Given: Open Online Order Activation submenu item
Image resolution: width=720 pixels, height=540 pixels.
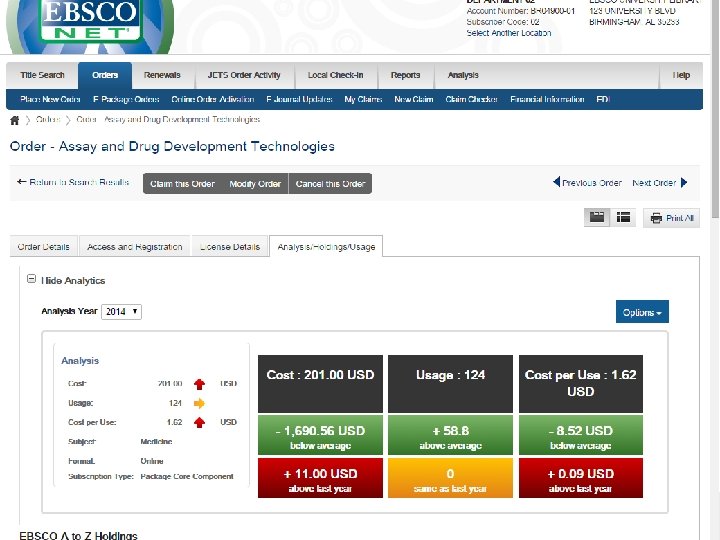Looking at the screenshot, I should point(213,99).
